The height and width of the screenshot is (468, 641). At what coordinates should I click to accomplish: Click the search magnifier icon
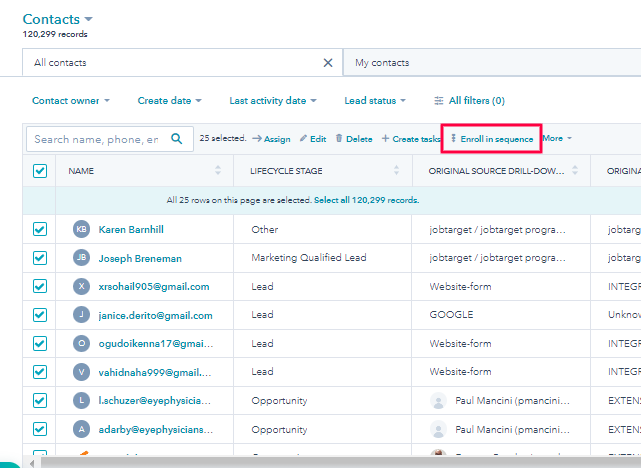point(177,139)
